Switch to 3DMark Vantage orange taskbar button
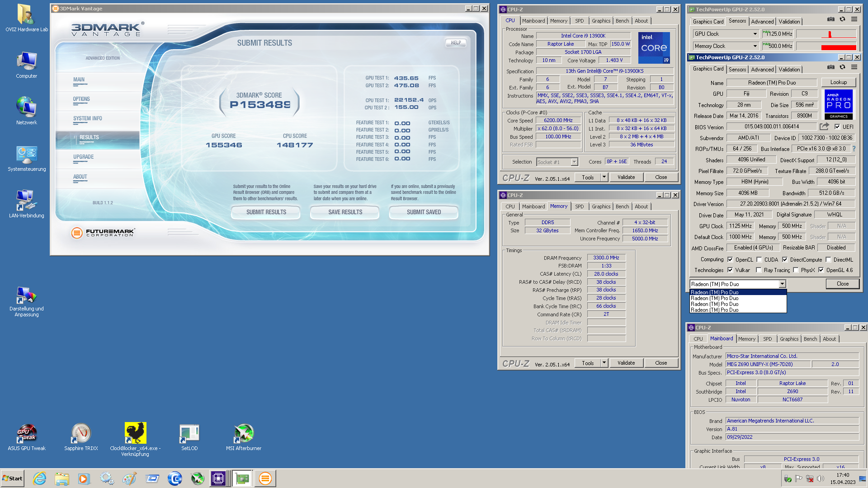The image size is (868, 488). (265, 479)
